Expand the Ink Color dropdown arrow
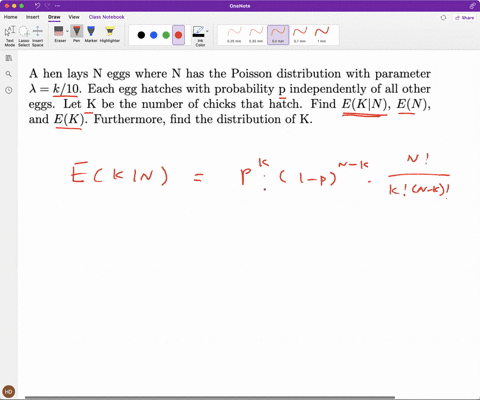480x400 pixels. (207, 31)
